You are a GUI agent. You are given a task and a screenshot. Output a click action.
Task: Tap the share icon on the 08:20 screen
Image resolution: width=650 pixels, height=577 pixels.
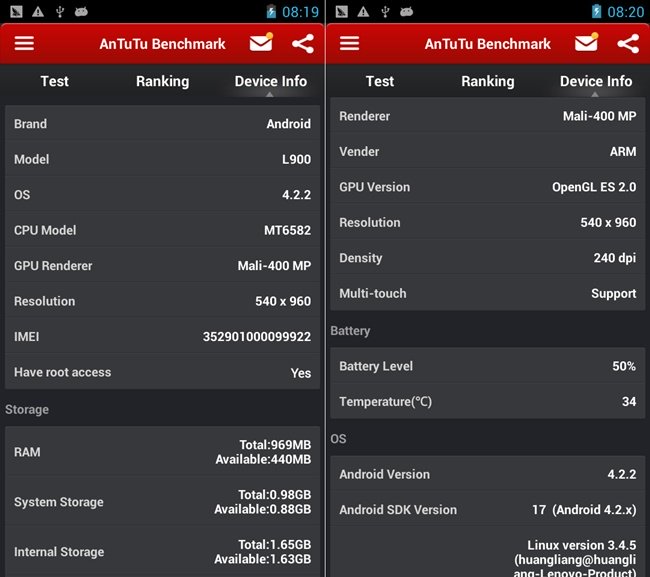628,44
